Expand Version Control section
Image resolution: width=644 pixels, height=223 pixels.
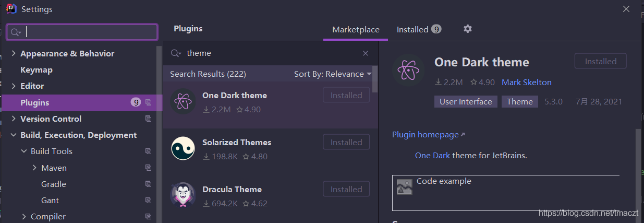click(13, 119)
